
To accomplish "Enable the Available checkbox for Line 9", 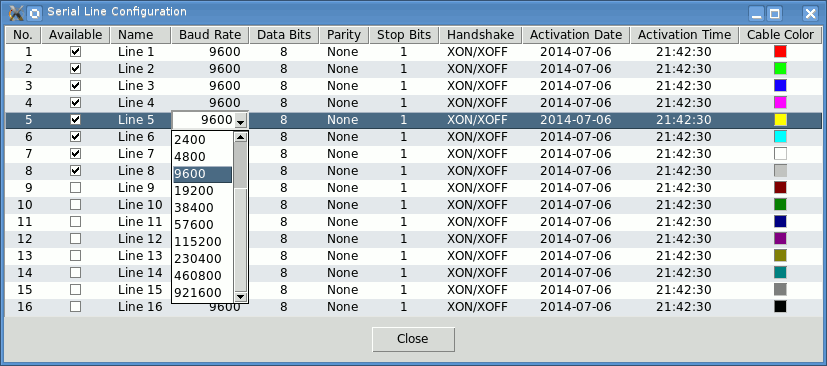I will point(76,188).
